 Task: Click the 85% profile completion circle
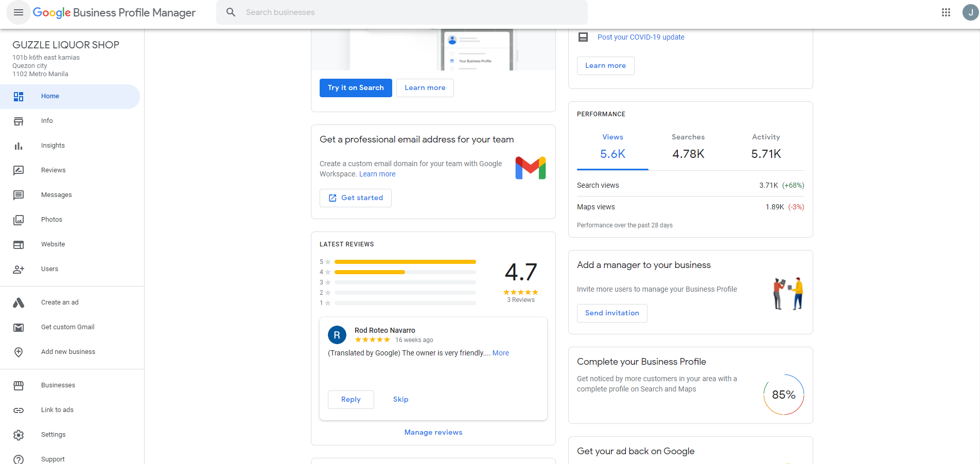(783, 395)
